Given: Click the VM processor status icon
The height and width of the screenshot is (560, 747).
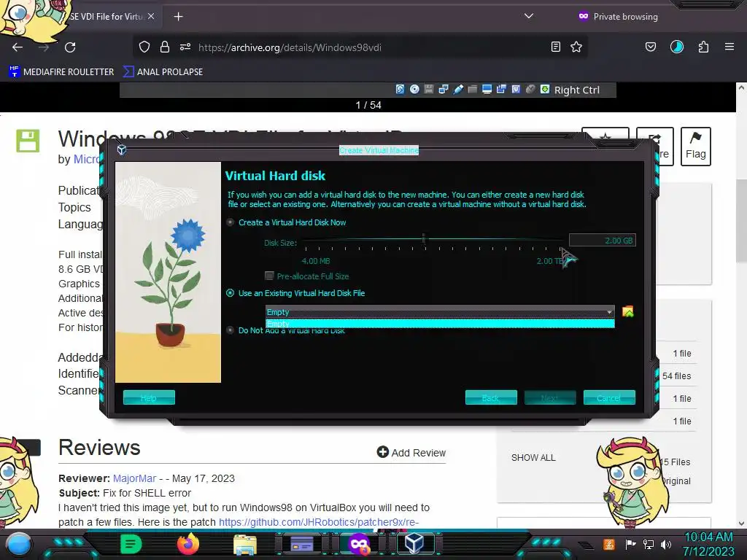Looking at the screenshot, I should pyautogui.click(x=516, y=90).
